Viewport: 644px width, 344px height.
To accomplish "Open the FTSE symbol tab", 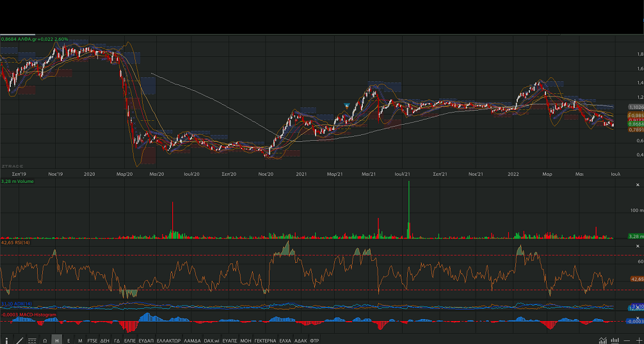I will (93, 340).
